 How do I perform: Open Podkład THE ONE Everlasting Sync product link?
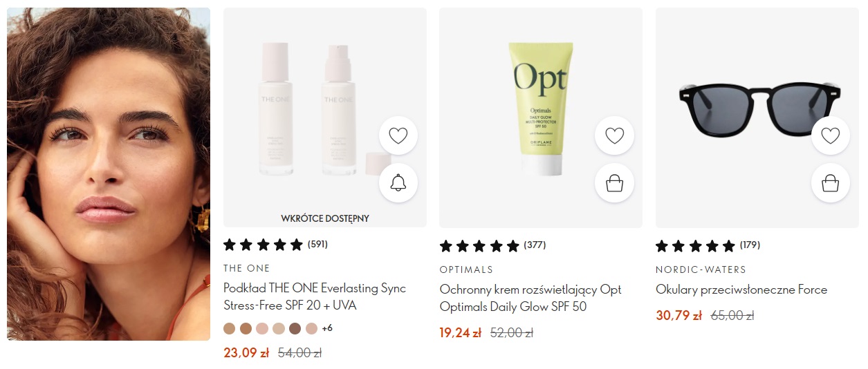pos(315,296)
